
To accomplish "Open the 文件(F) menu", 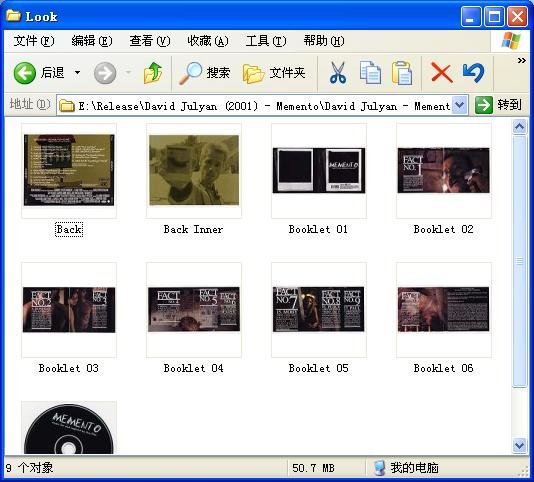I will coord(34,41).
